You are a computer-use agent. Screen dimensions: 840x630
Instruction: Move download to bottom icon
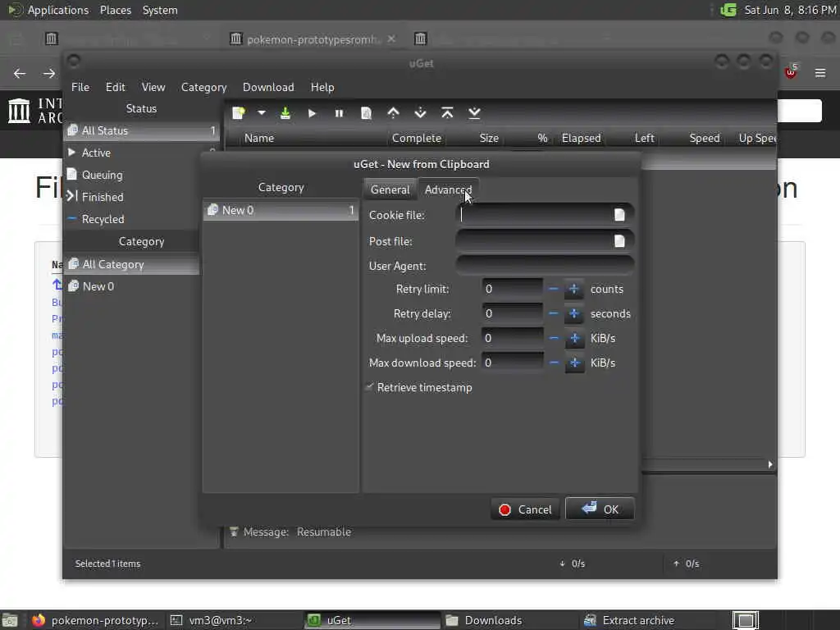(x=474, y=113)
